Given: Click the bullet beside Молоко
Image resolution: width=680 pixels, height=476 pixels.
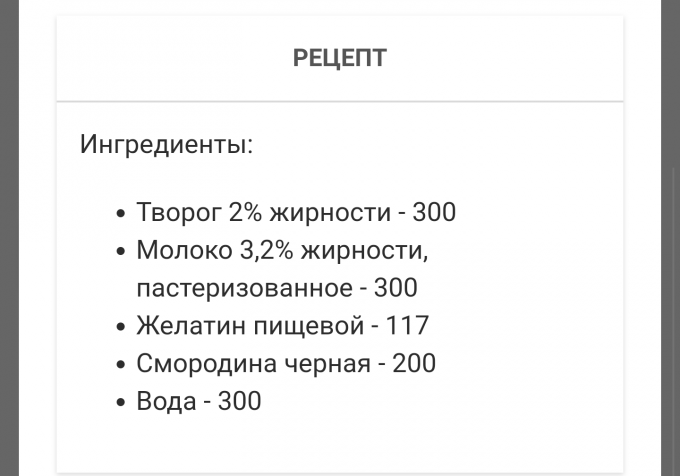Looking at the screenshot, I should [121, 251].
